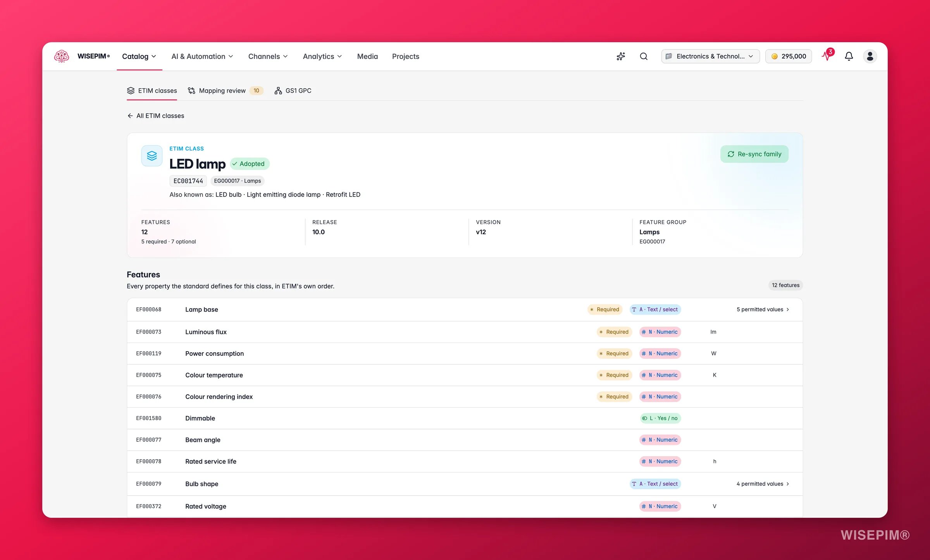The width and height of the screenshot is (930, 560).
Task: Expand 5 permitted values for Lamp base
Action: (763, 309)
